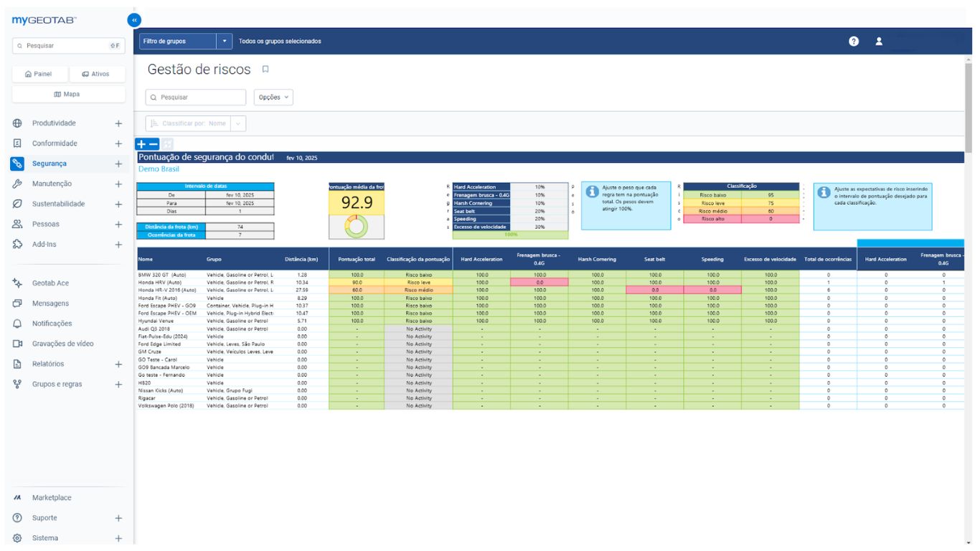Image resolution: width=980 pixels, height=551 pixels.
Task: Collapse the left sidebar with the chevron button
Action: [133, 20]
